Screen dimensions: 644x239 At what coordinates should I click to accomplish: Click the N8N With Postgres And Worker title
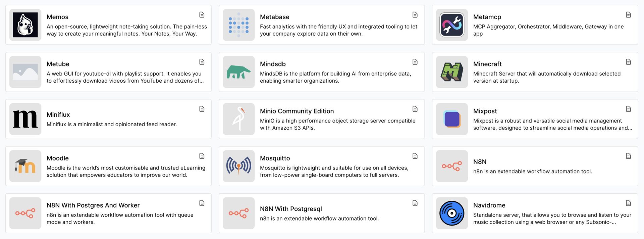pyautogui.click(x=93, y=205)
